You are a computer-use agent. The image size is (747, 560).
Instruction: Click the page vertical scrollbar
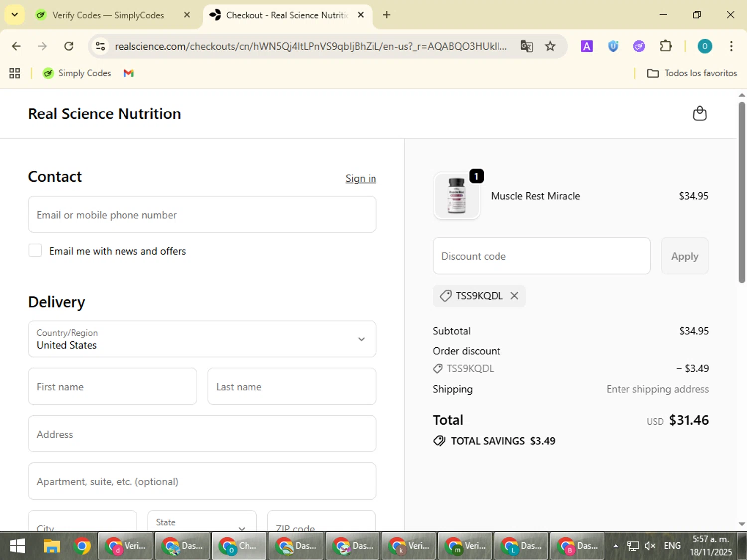click(x=742, y=192)
